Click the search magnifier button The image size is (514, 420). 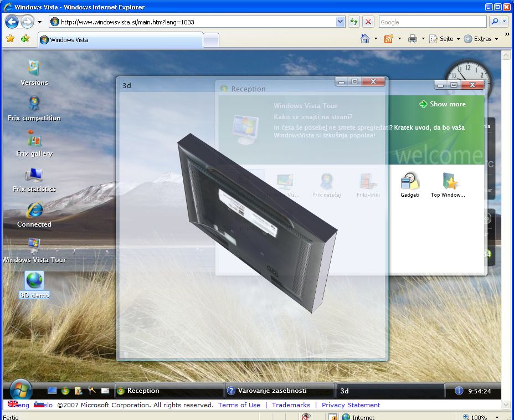[494, 22]
